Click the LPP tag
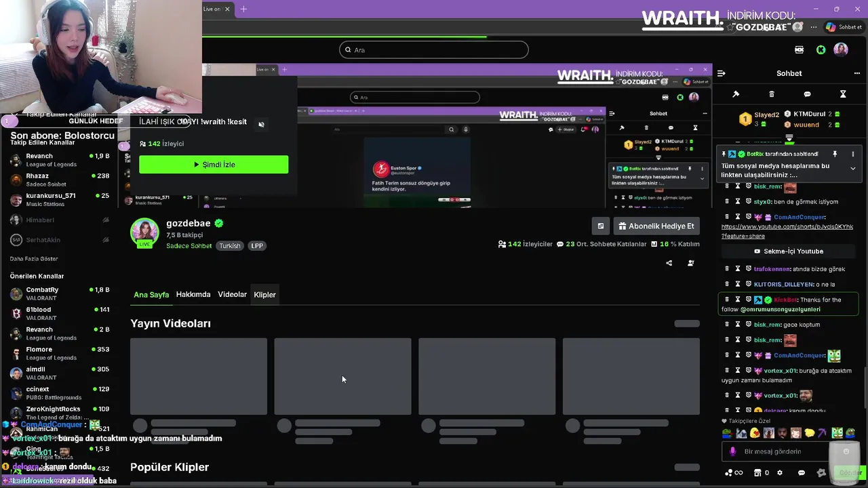 (x=257, y=246)
